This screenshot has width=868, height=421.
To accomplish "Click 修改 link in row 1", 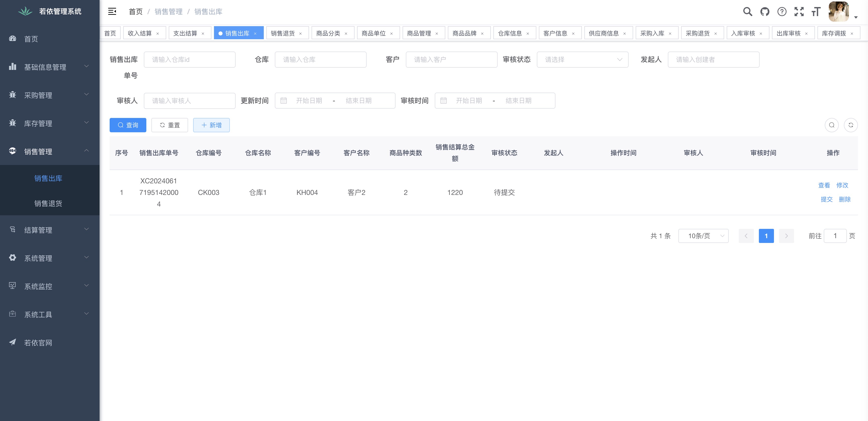I will click(x=842, y=185).
